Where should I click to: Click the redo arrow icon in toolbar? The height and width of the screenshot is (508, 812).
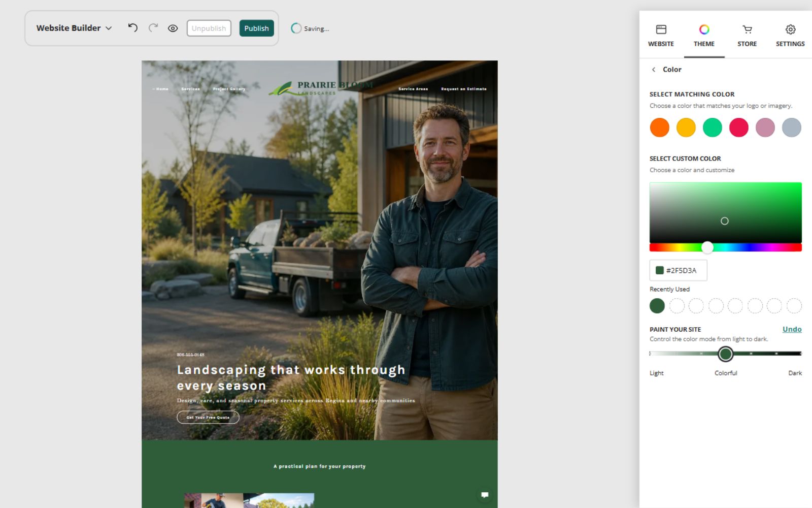(153, 28)
